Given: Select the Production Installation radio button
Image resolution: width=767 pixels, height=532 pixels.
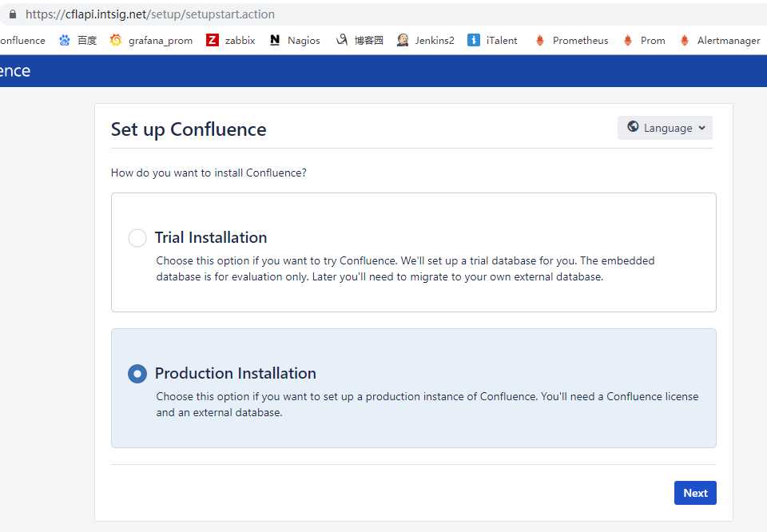Looking at the screenshot, I should 137,374.
